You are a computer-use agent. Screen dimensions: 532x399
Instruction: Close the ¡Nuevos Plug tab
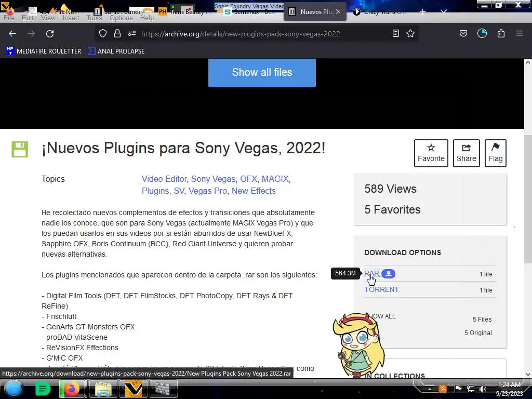pos(338,11)
